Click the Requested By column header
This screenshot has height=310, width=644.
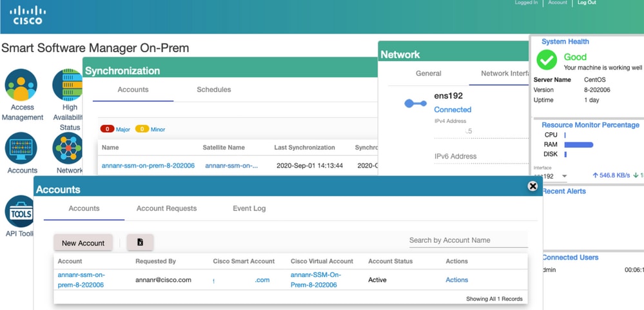[155, 261]
